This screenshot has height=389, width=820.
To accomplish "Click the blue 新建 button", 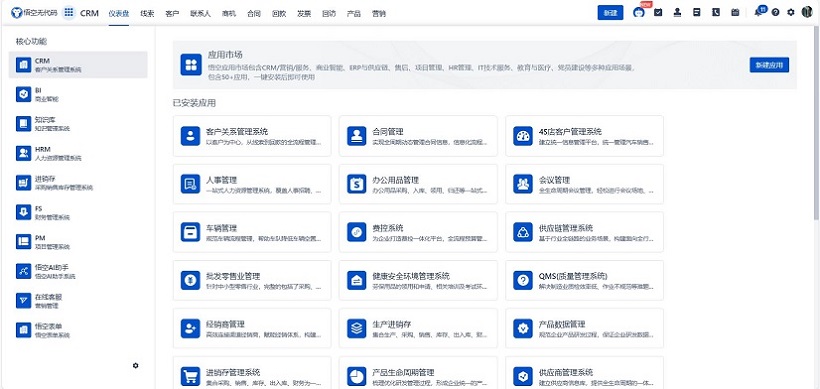I will pos(610,13).
